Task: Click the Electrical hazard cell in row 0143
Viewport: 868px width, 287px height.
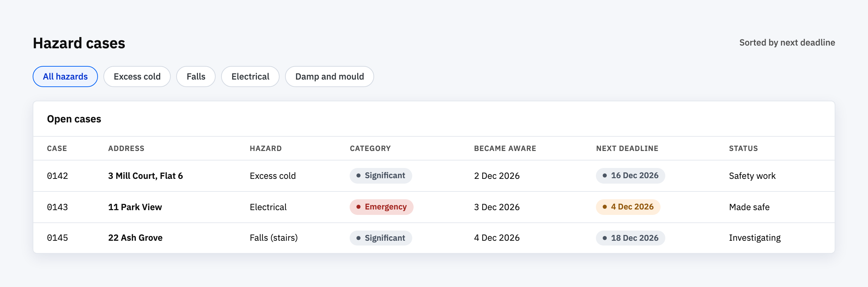Action: (268, 207)
